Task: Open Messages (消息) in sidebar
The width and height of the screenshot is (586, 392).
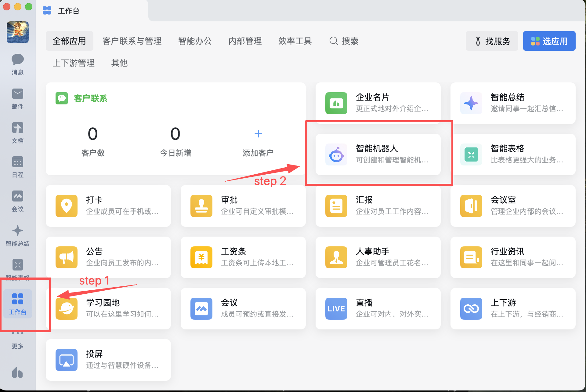Action: (17, 64)
